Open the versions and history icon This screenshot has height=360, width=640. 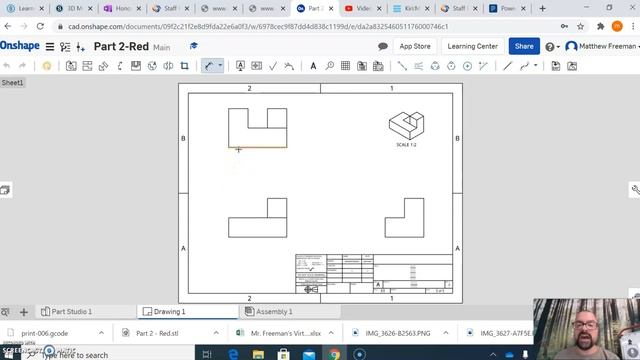coord(65,47)
